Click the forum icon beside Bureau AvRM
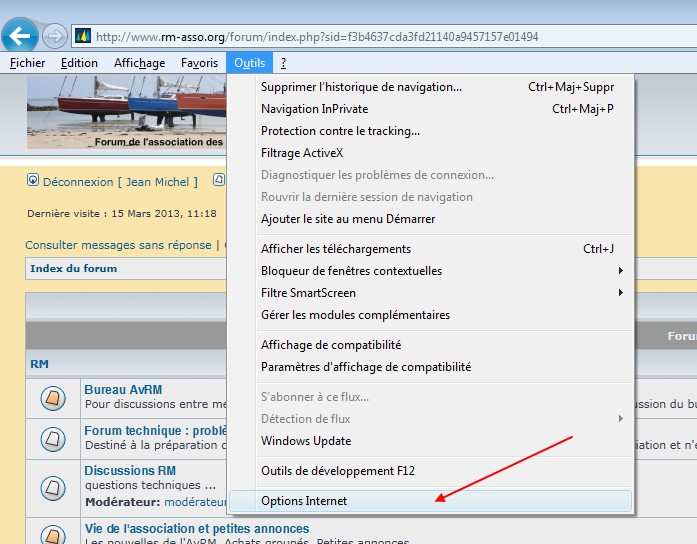Image resolution: width=697 pixels, height=544 pixels. (53, 398)
